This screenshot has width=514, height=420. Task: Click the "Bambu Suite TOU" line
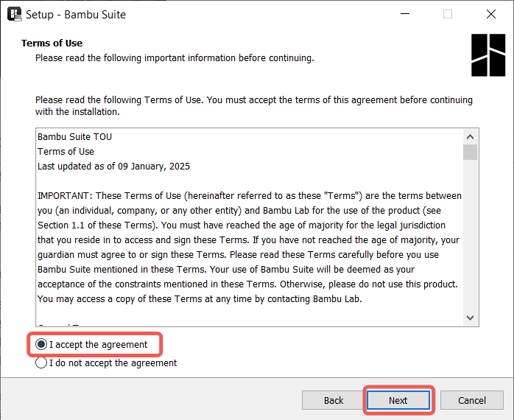coord(74,137)
